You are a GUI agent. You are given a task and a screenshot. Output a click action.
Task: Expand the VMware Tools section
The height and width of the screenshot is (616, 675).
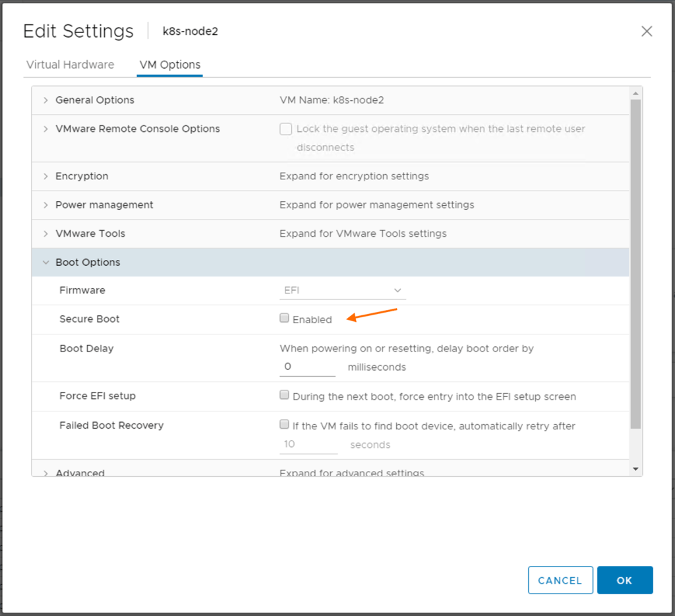[45, 233]
